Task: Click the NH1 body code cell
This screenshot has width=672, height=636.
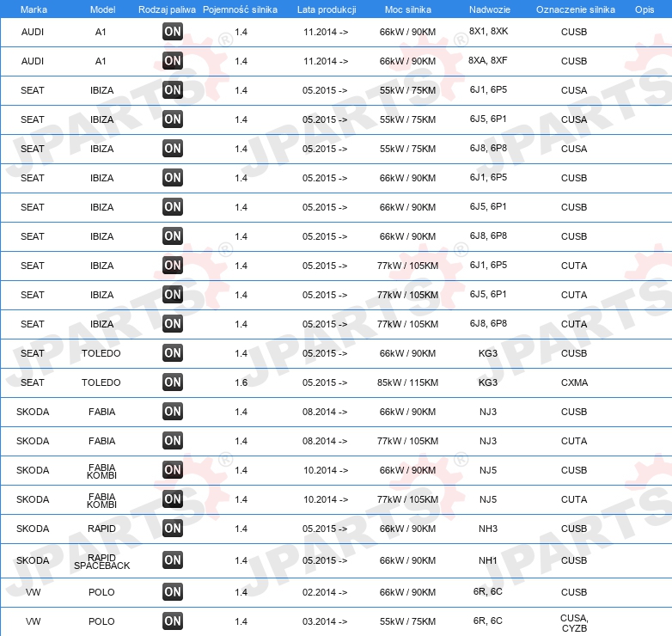Action: tap(488, 560)
